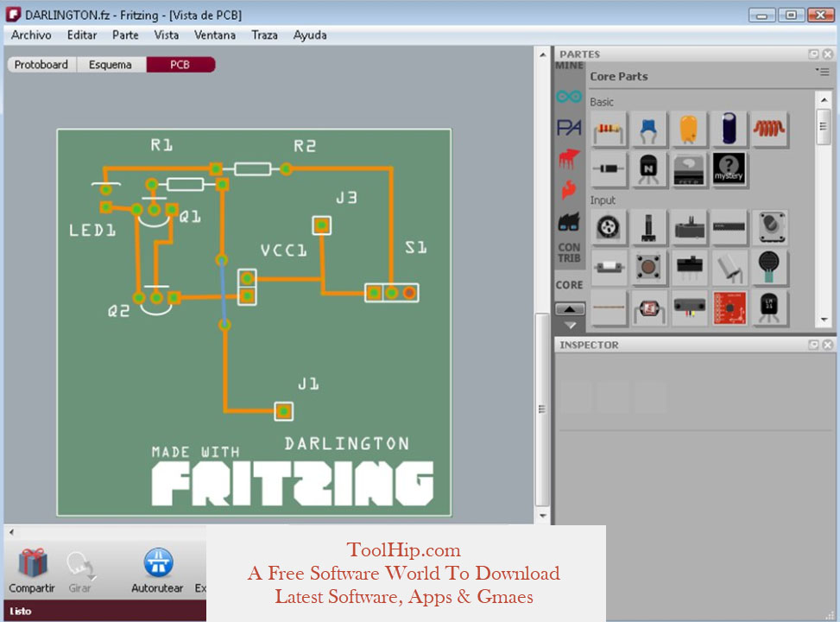Choose the round force-sensitive resistor part
The width and height of the screenshot is (840, 622).
pos(769,267)
